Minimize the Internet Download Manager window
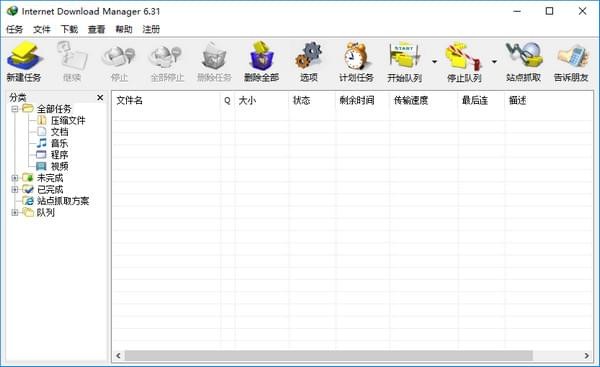The height and width of the screenshot is (367, 600). [517, 11]
